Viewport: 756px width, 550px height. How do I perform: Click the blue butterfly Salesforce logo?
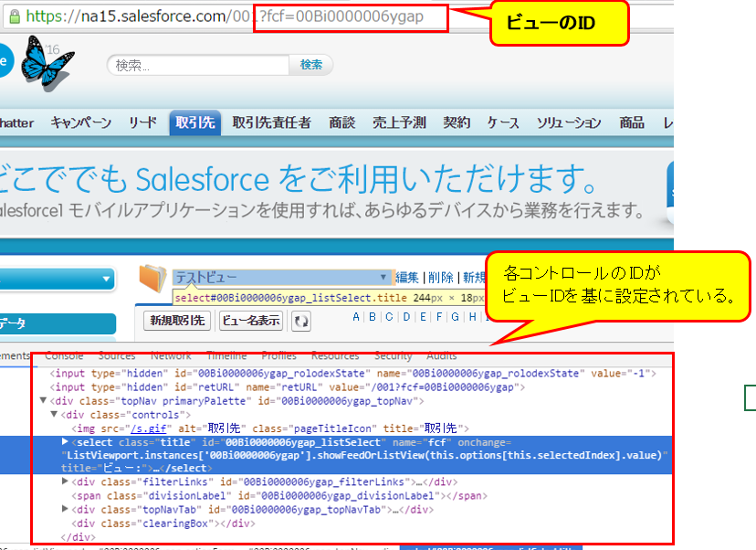click(47, 63)
